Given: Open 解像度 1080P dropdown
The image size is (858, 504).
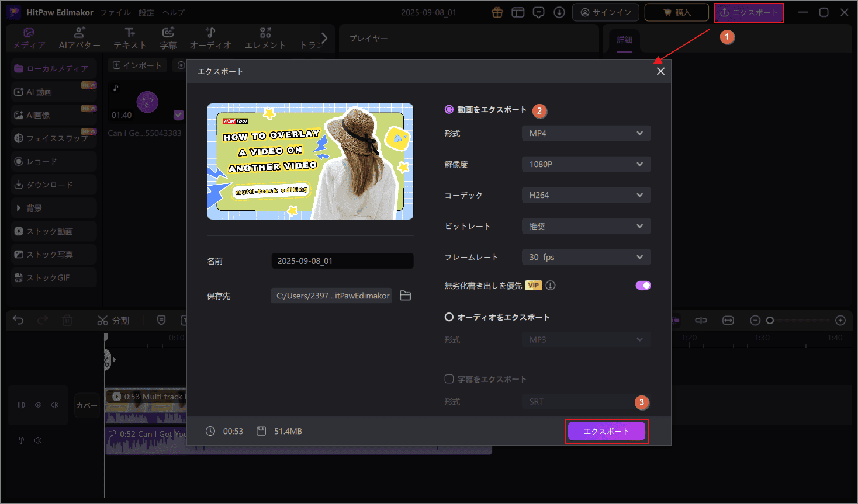Looking at the screenshot, I should coord(586,164).
